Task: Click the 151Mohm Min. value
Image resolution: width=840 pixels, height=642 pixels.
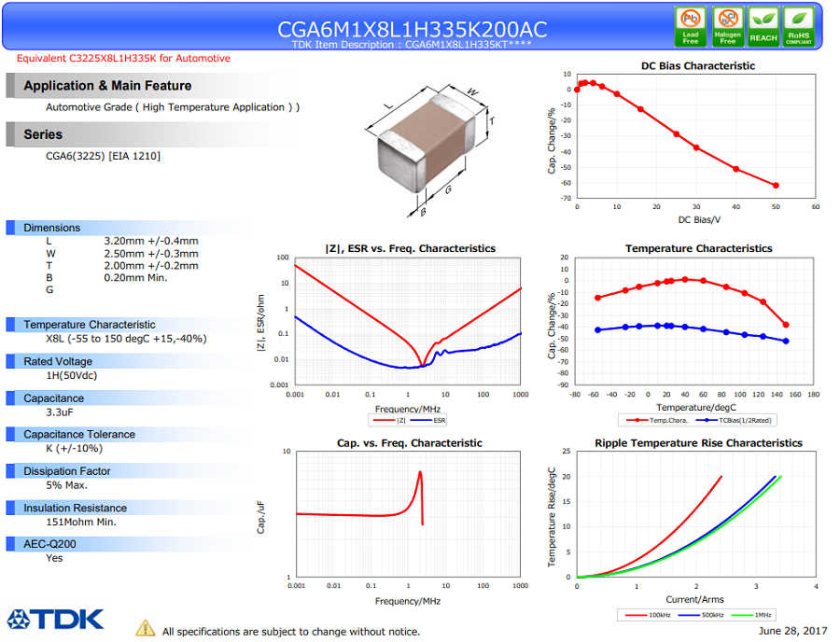Action: point(81,522)
